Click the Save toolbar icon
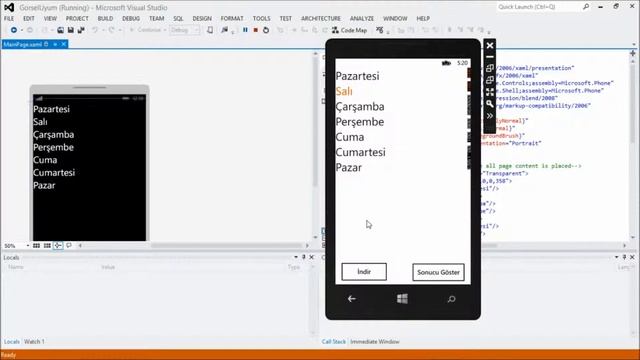 coord(71,30)
